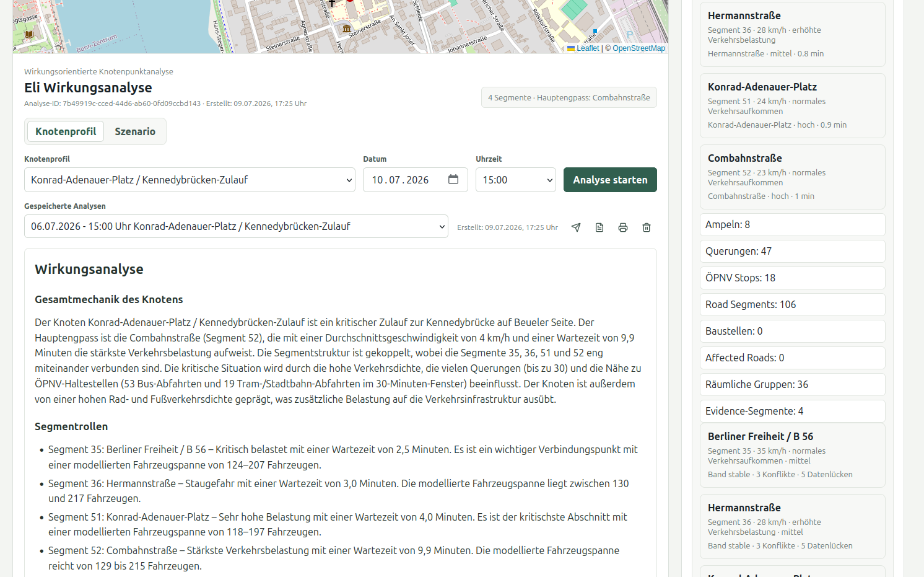Screen dimensions: 924x577
Task: Click the Wirkungsorientierte Knotenpunktanalyse subtitle
Action: (x=98, y=72)
